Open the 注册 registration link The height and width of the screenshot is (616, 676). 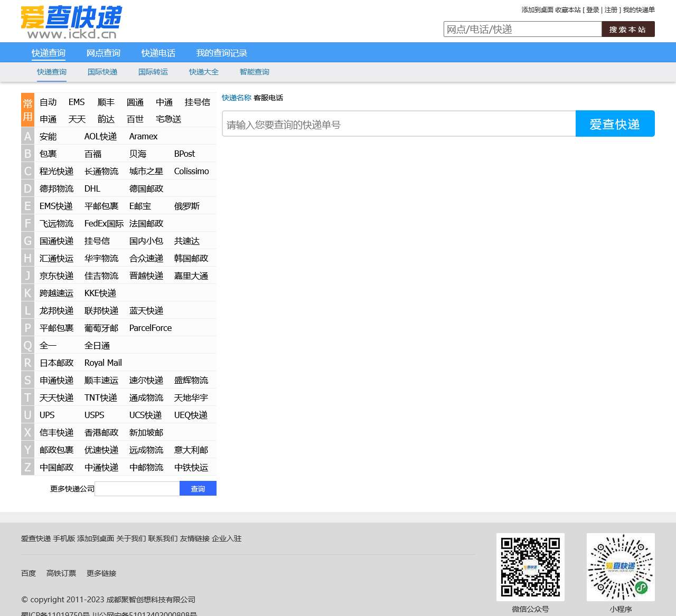pos(611,10)
